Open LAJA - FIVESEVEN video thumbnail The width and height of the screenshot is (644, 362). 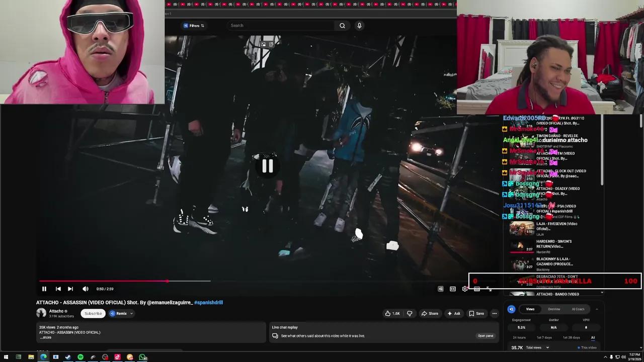click(x=521, y=228)
